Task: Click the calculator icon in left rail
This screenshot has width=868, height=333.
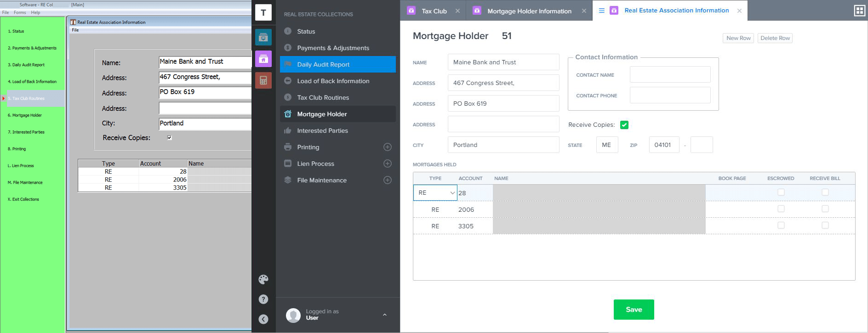Action: (263, 80)
